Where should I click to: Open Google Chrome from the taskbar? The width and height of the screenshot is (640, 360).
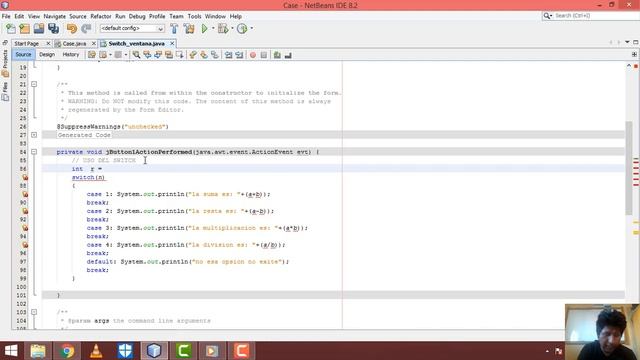click(67, 351)
